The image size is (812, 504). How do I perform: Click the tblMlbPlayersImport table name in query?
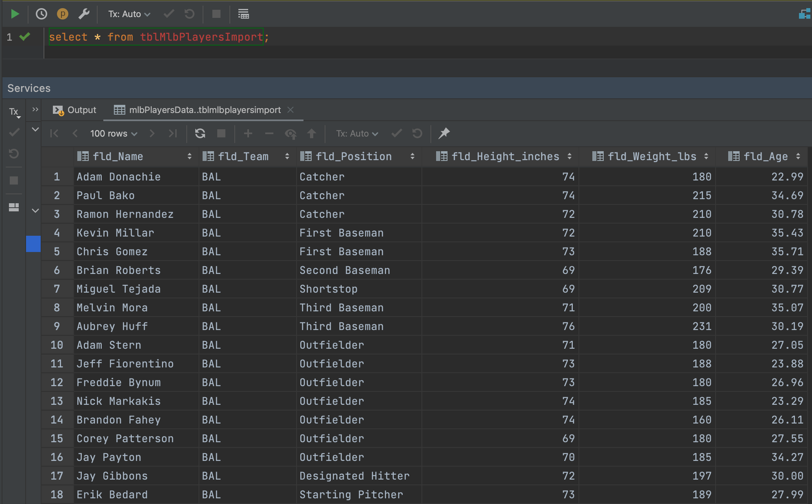pyautogui.click(x=201, y=37)
